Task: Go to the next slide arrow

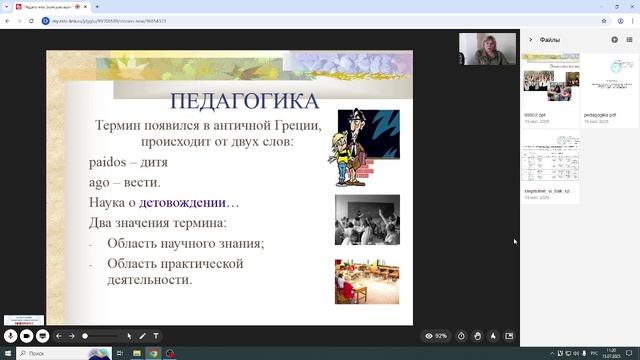Action: [72, 336]
